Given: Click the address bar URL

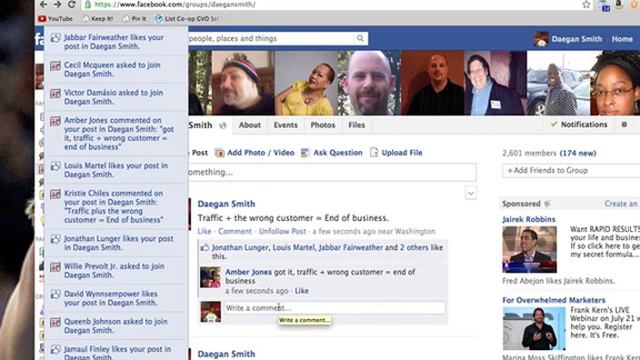Looking at the screenshot, I should click(175, 4).
